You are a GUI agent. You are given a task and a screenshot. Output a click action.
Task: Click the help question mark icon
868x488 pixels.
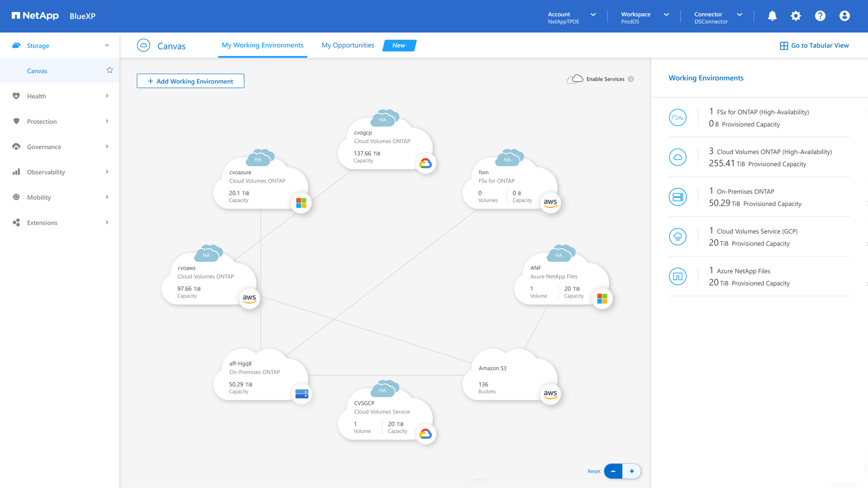pos(820,16)
